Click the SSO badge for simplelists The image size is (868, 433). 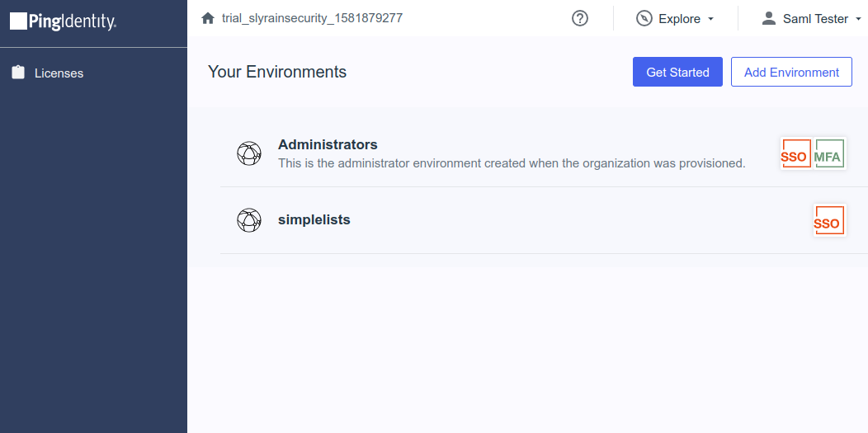tap(829, 220)
